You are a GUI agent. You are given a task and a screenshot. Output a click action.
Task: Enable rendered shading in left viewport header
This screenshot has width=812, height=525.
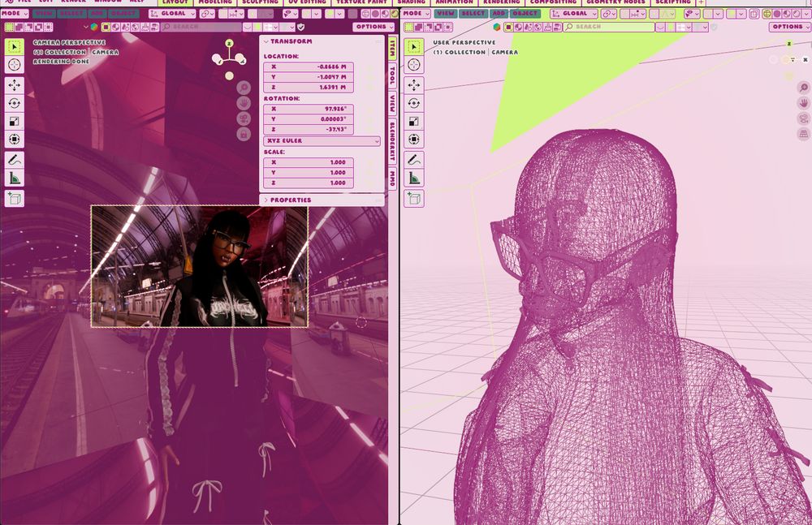point(394,14)
